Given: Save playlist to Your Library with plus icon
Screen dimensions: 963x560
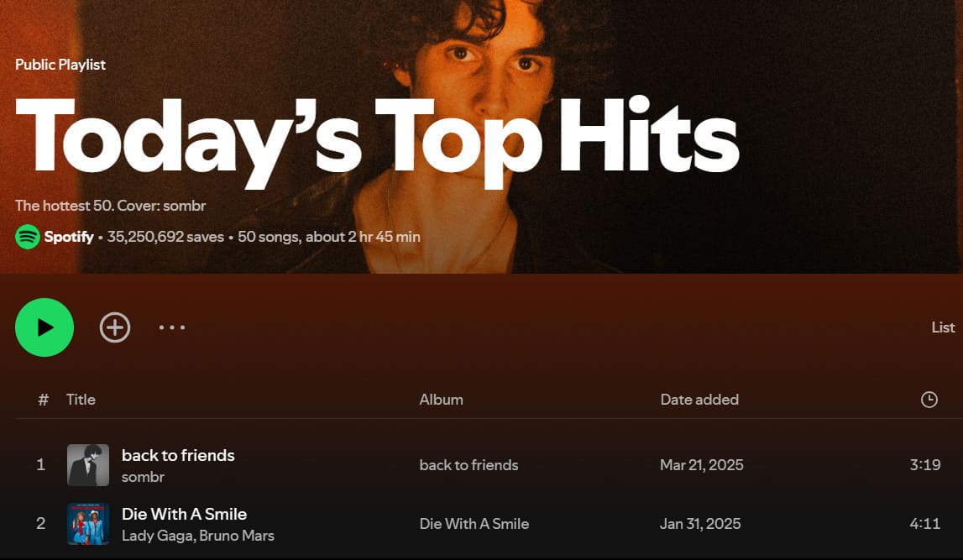Looking at the screenshot, I should [x=115, y=327].
